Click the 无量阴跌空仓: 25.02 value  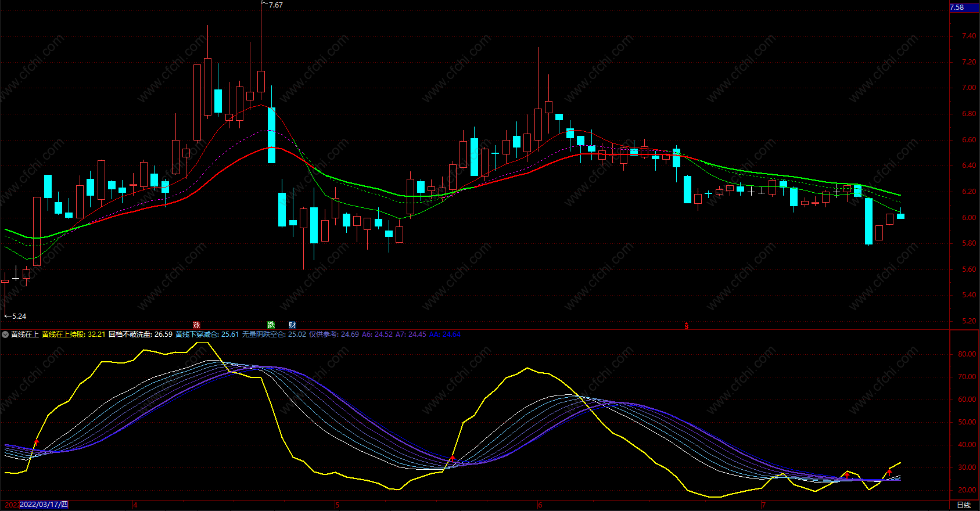pos(274,334)
